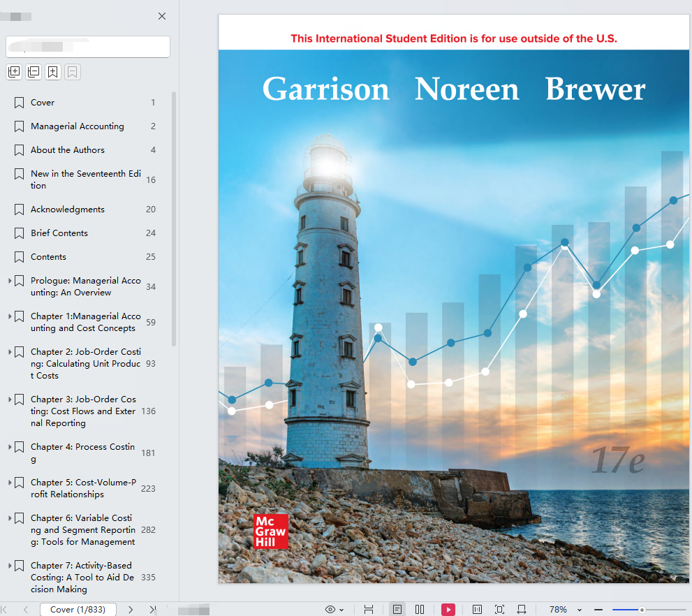Go to the first page
This screenshot has height=616, width=692.
tap(4, 610)
